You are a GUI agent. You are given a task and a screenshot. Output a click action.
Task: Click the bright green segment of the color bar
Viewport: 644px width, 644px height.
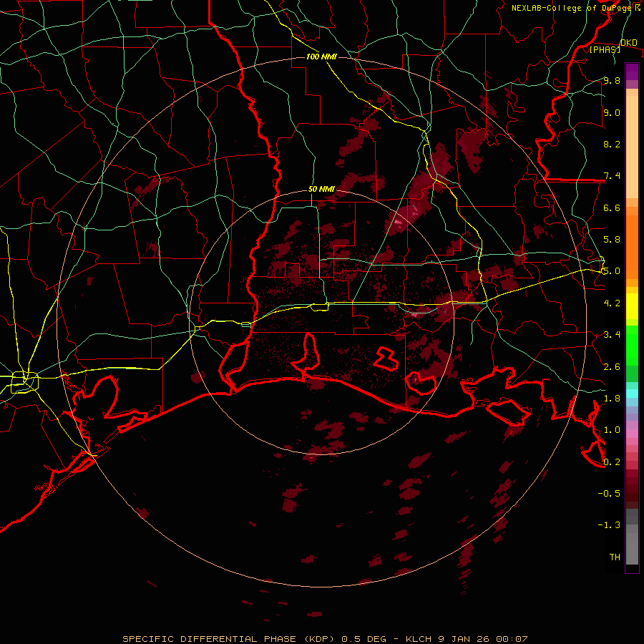tap(632, 345)
